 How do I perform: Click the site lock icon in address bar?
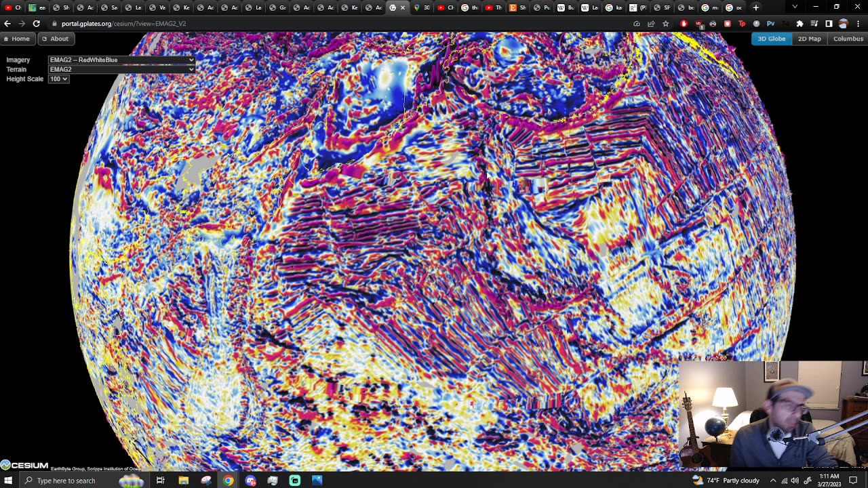tap(55, 24)
